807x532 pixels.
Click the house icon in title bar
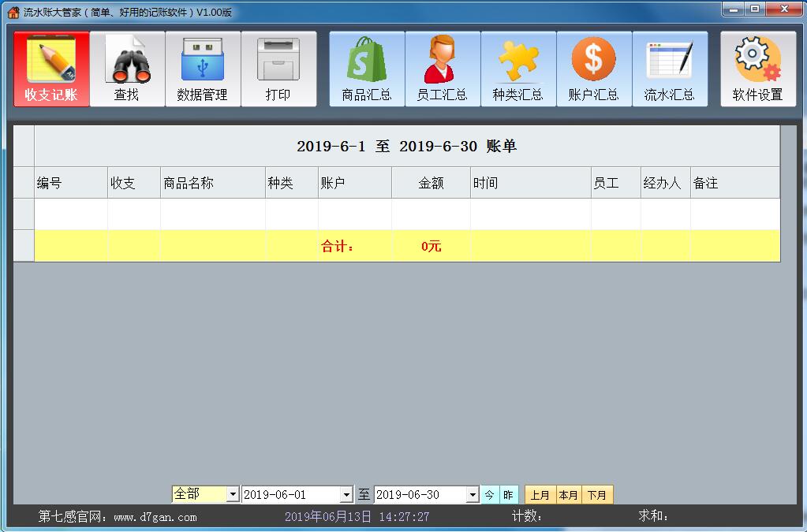click(13, 12)
